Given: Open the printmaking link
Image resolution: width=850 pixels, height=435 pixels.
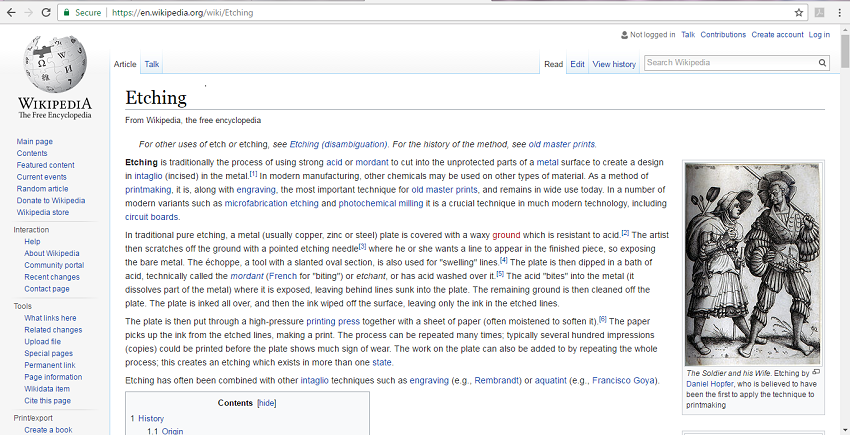Looking at the screenshot, I should click(148, 190).
